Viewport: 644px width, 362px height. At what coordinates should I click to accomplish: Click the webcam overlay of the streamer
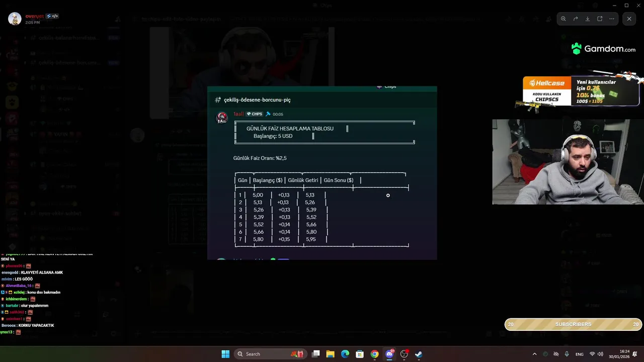[x=568, y=162]
